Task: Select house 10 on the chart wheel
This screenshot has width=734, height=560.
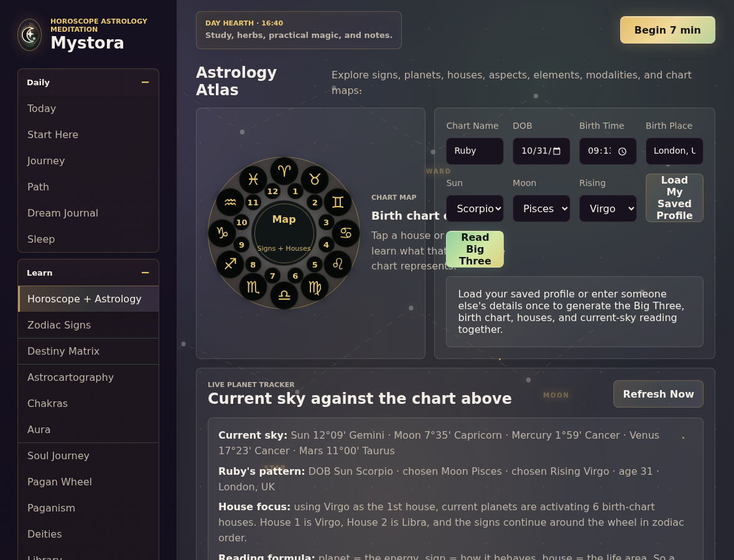Action: tap(241, 222)
